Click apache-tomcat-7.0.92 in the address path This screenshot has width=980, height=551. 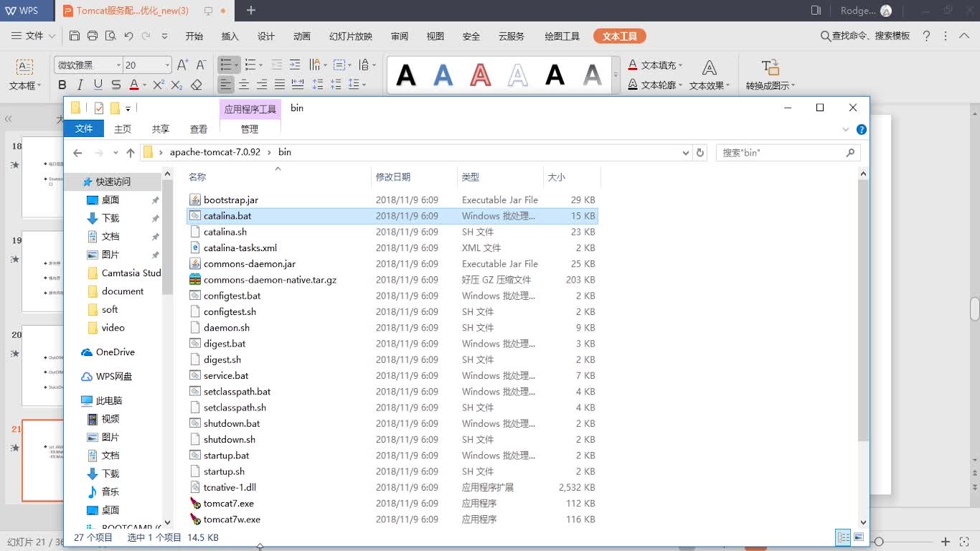(215, 152)
